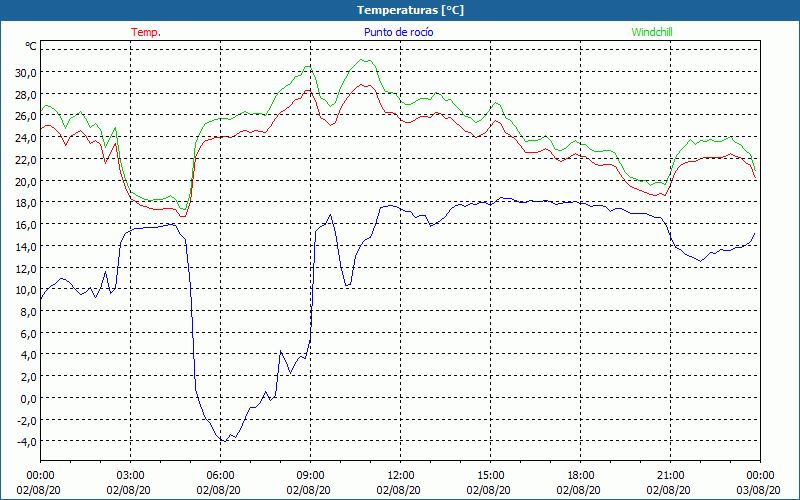Click the '06:00' time axis label

(x=220, y=476)
